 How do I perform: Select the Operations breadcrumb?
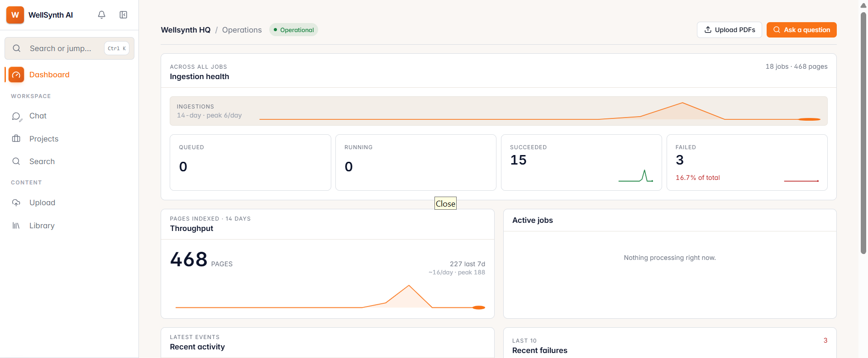click(x=242, y=30)
